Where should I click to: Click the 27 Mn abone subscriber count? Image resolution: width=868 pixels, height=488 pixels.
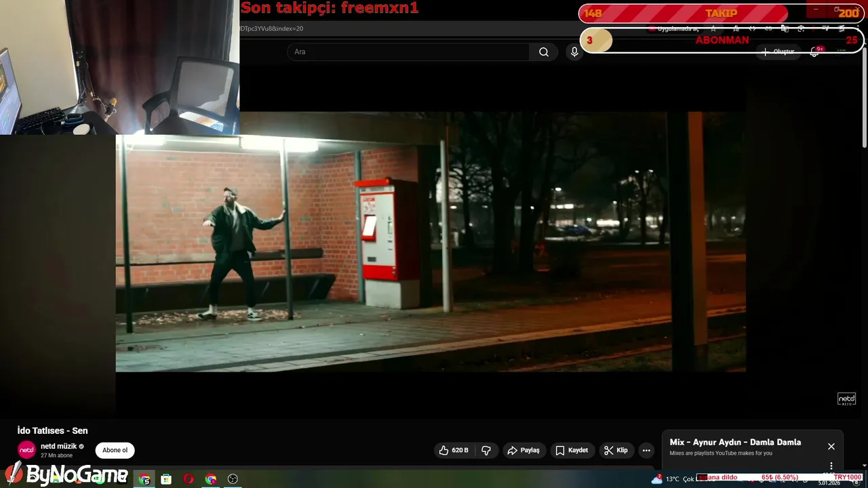coord(56,455)
